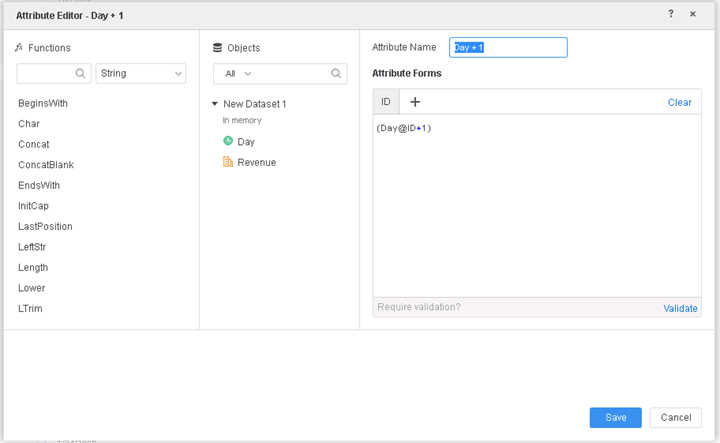This screenshot has height=443, width=720.
Task: Add a new attribute form with plus
Action: tap(415, 102)
